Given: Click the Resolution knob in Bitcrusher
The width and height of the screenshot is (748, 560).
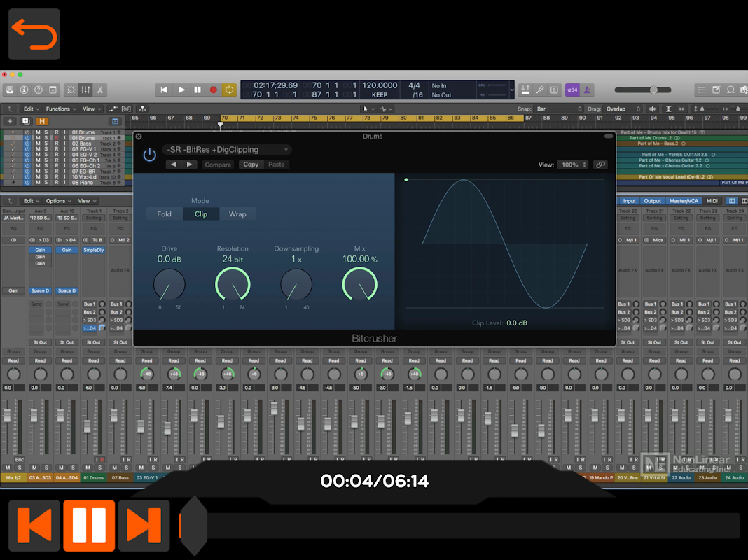Looking at the screenshot, I should coord(233,284).
